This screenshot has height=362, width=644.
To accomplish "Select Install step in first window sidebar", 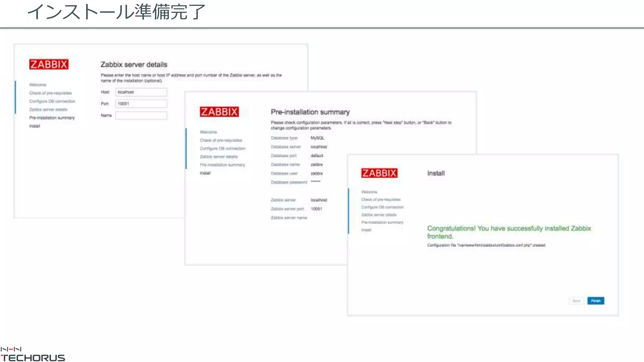I will pos(35,126).
